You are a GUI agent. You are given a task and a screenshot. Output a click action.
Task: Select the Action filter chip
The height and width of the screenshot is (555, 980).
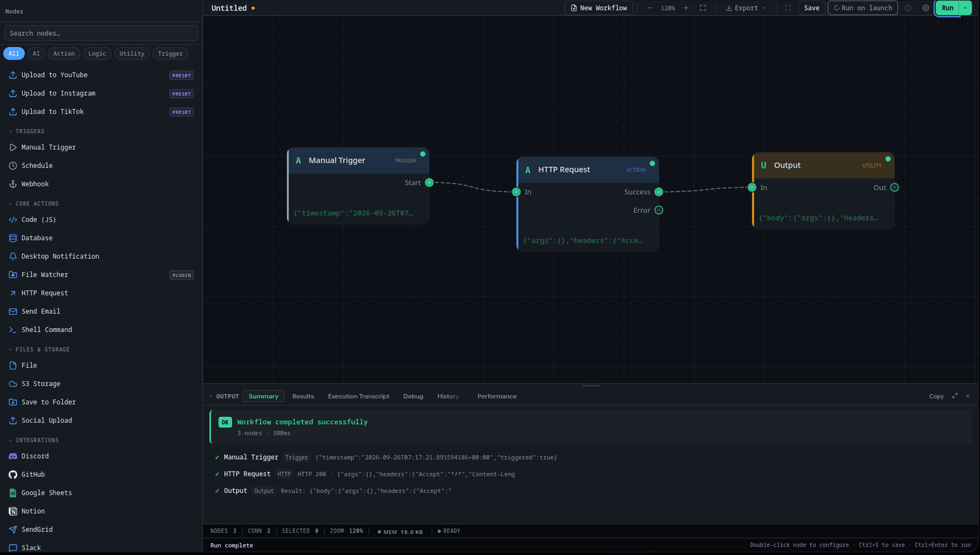64,53
